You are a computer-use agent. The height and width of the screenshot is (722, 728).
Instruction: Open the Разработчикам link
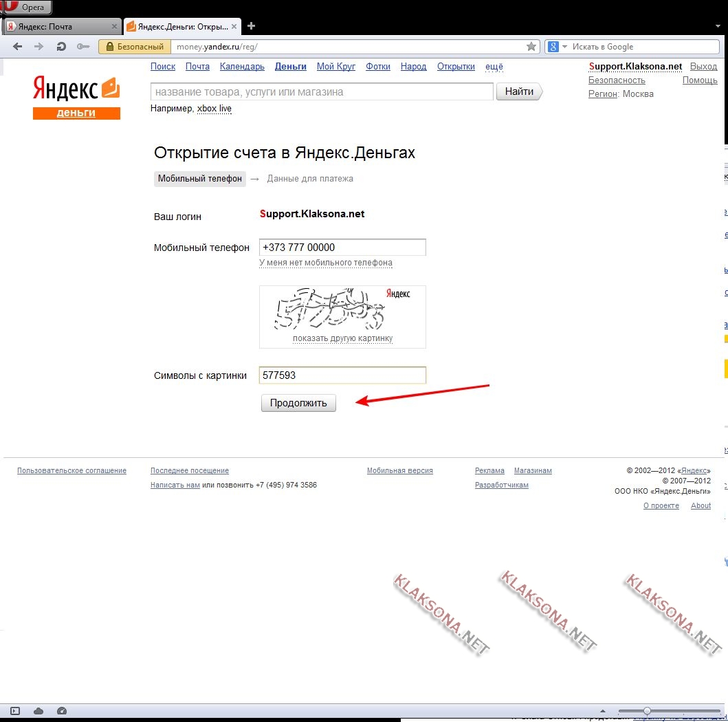(501, 485)
